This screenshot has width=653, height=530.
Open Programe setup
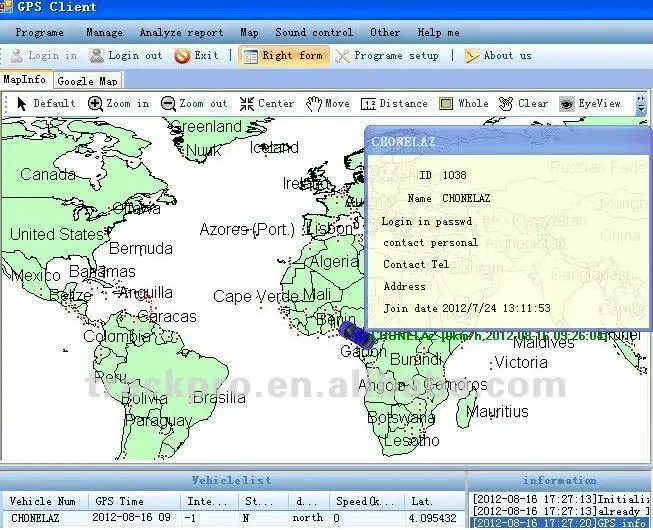386,56
